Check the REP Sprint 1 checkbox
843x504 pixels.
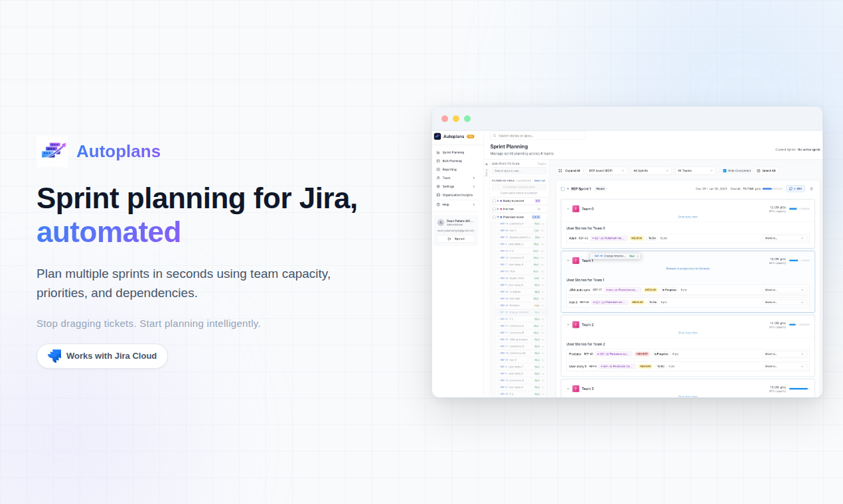point(563,189)
